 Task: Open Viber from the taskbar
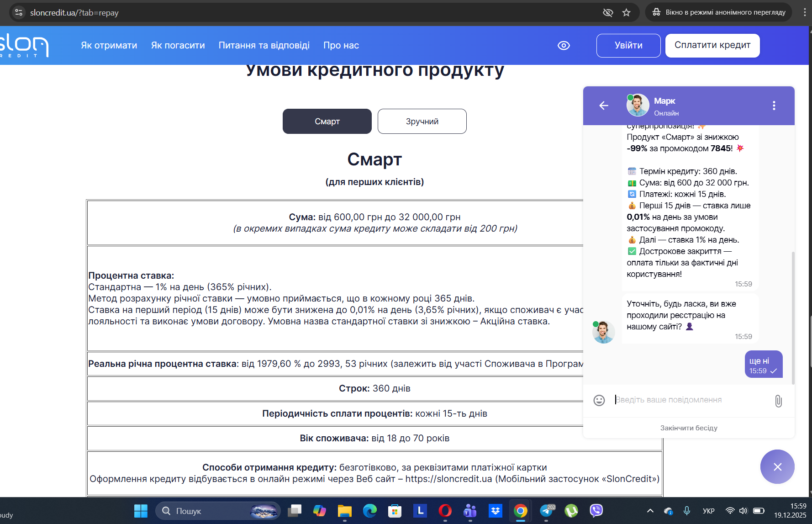[596, 511]
